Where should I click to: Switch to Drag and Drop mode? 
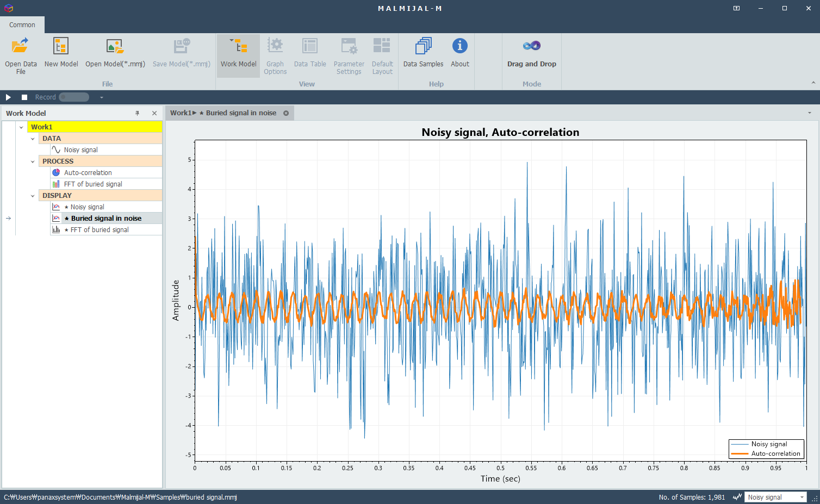(x=532, y=53)
